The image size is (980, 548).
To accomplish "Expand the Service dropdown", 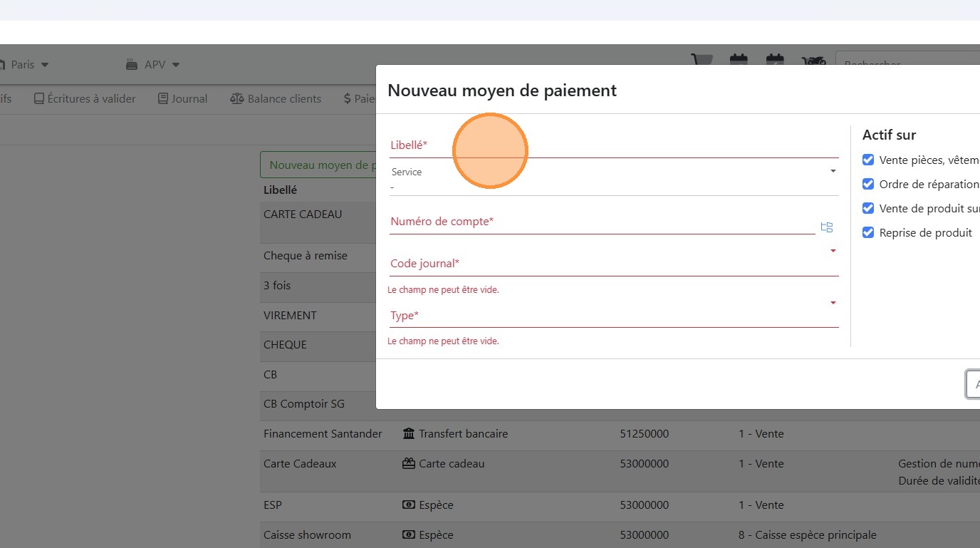I will (833, 172).
